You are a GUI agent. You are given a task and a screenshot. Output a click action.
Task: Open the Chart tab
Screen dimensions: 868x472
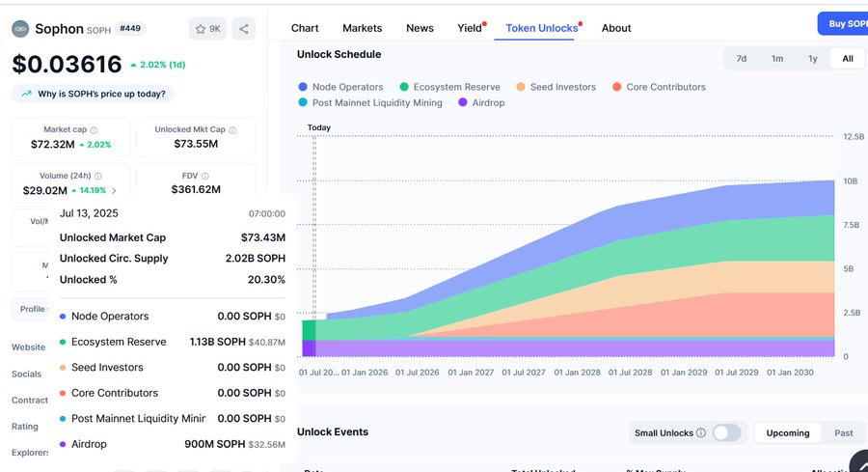[x=305, y=28]
